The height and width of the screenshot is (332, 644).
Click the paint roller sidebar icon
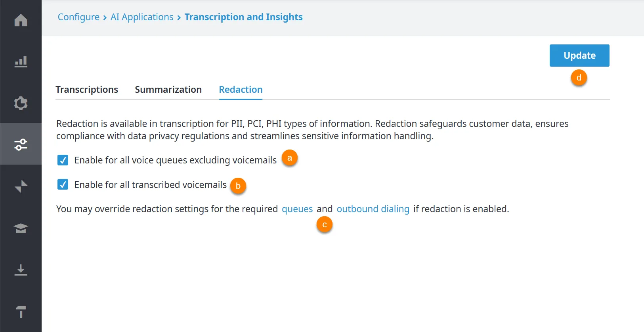point(21,311)
